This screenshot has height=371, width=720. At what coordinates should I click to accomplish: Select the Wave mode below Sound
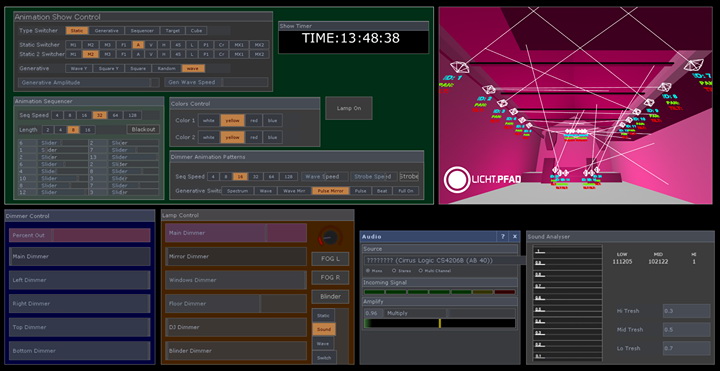tap(323, 343)
